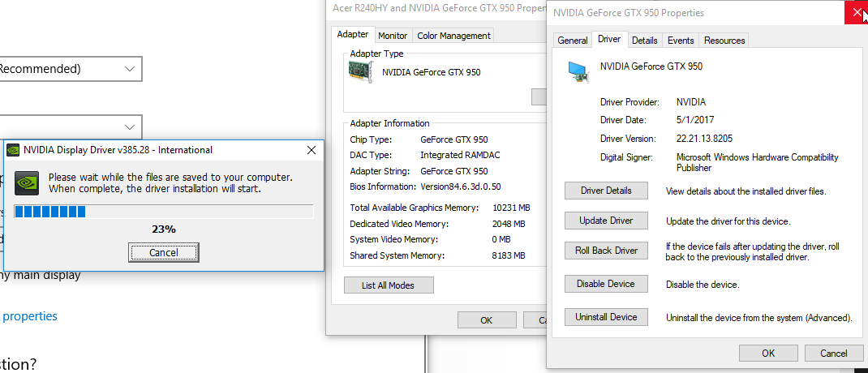
Task: Click Disable Device
Action: [606, 283]
